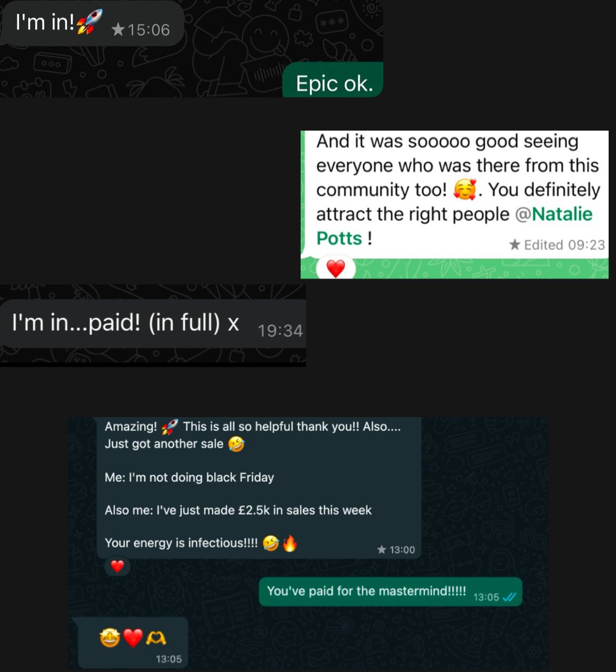Click the red heart emoji in last message

tap(133, 638)
